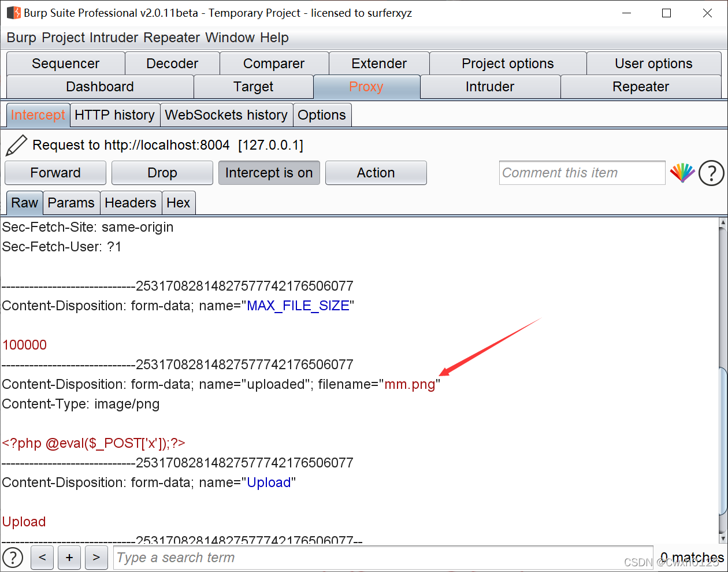
Task: Switch to the Hex view tab
Action: 179,203
